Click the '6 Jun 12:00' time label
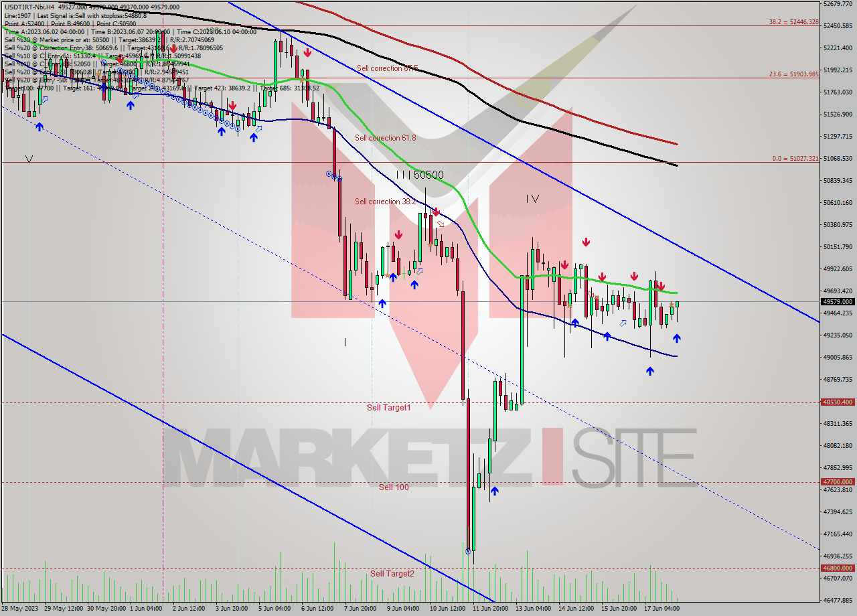 click(317, 609)
